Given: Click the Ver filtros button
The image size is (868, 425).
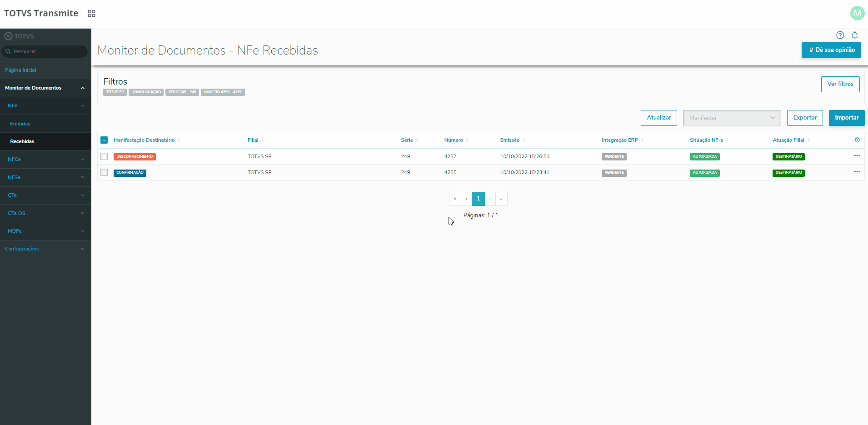Looking at the screenshot, I should (840, 84).
